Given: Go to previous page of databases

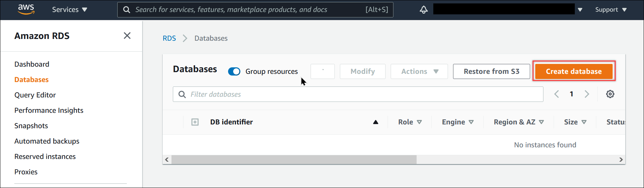Looking at the screenshot, I should pyautogui.click(x=556, y=94).
